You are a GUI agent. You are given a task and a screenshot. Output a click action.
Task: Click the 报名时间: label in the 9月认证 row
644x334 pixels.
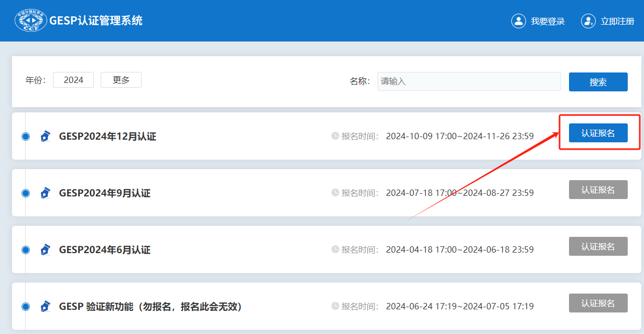click(360, 193)
